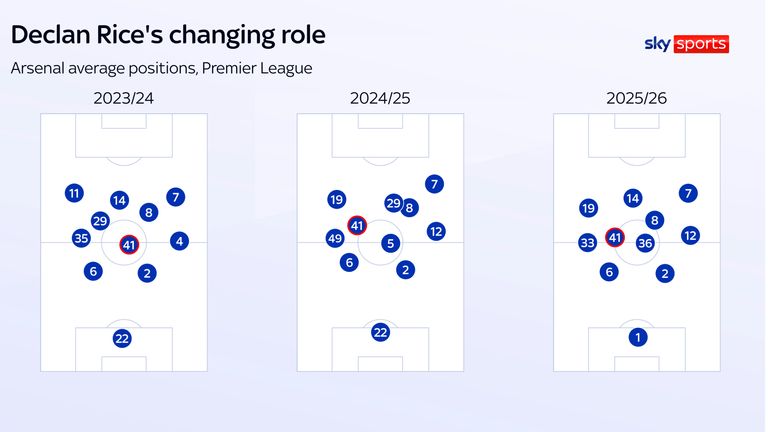Select highlighted player 41 on 2025/26 pitch

coord(615,238)
